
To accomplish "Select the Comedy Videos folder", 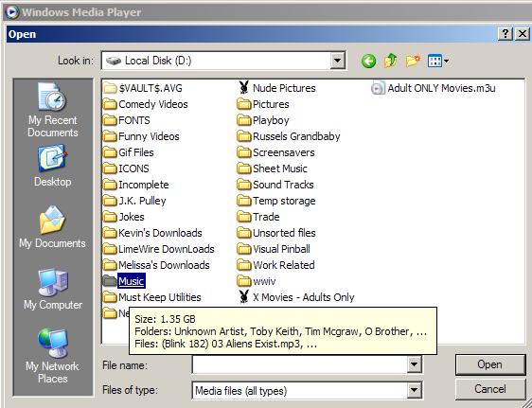I will tap(145, 104).
